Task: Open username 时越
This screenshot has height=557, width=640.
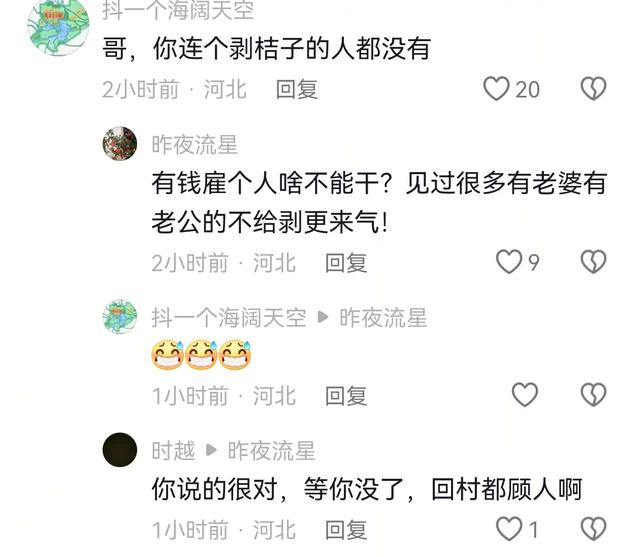Action: click(173, 451)
